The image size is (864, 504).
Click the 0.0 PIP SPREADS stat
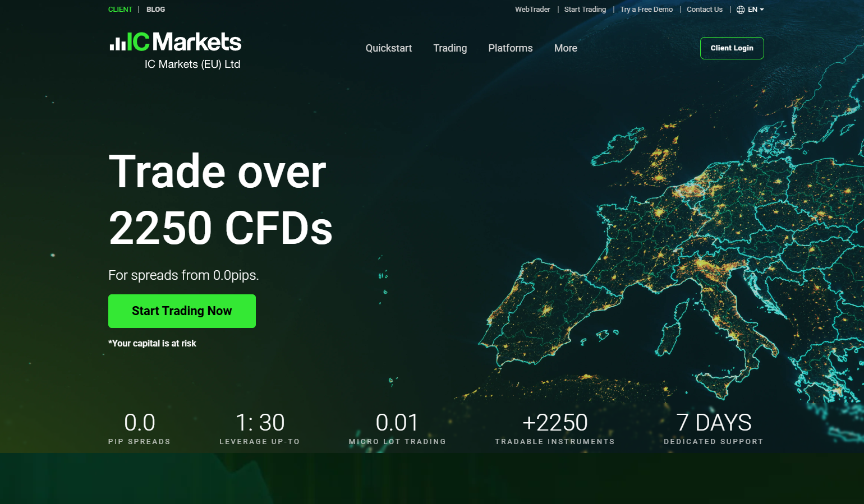(139, 429)
